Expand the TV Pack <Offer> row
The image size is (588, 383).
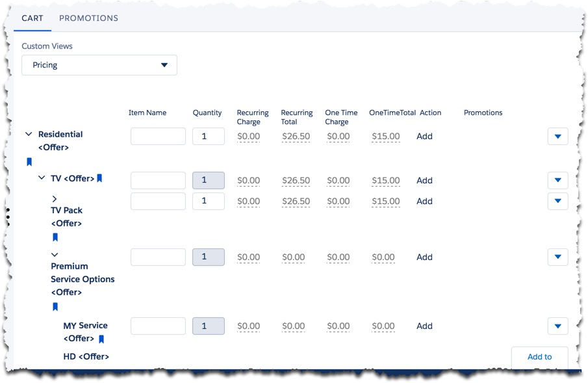point(55,198)
